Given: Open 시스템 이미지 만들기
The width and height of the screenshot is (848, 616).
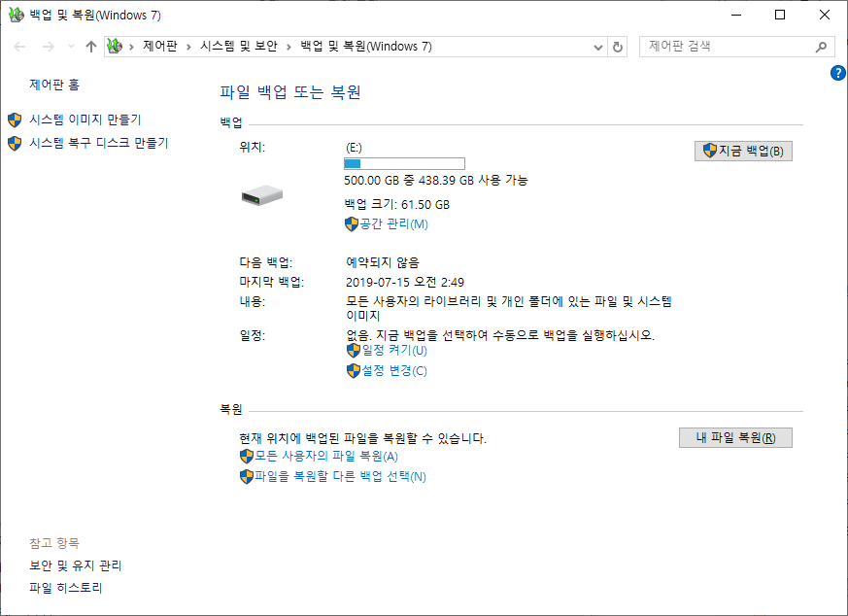Looking at the screenshot, I should [85, 120].
